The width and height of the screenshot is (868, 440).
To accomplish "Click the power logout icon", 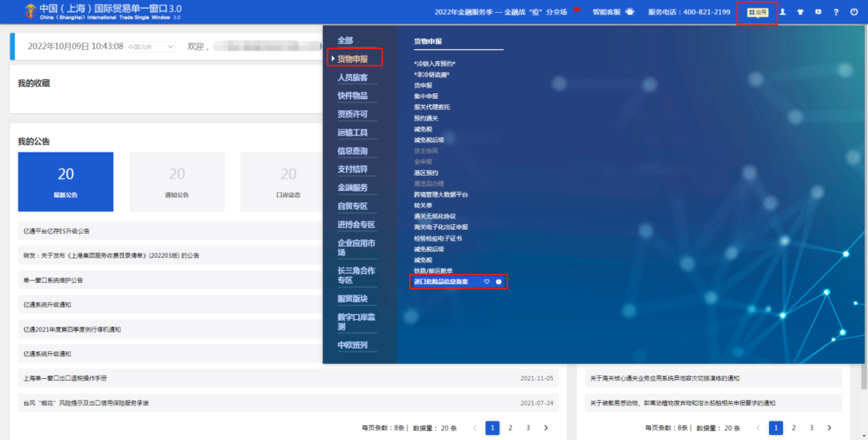I will tap(854, 11).
